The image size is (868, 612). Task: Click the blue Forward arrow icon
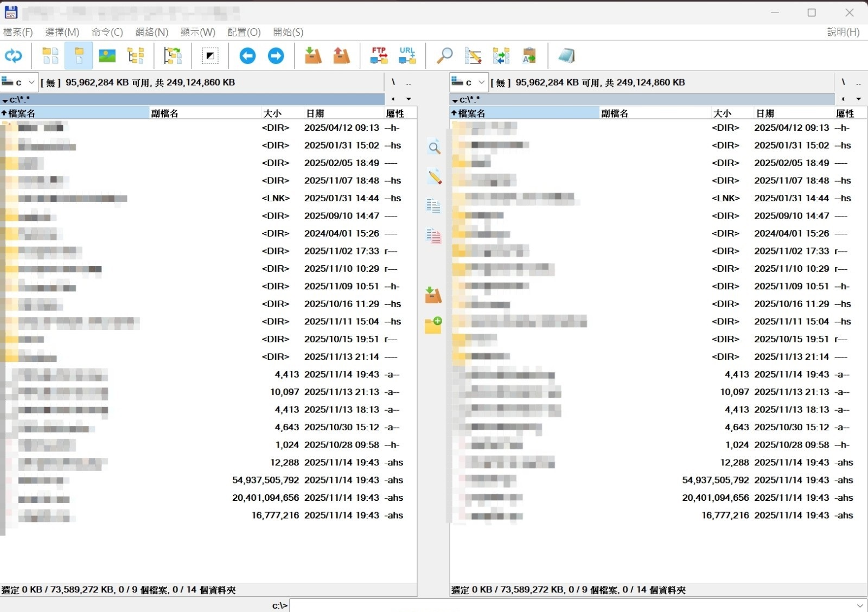click(276, 55)
